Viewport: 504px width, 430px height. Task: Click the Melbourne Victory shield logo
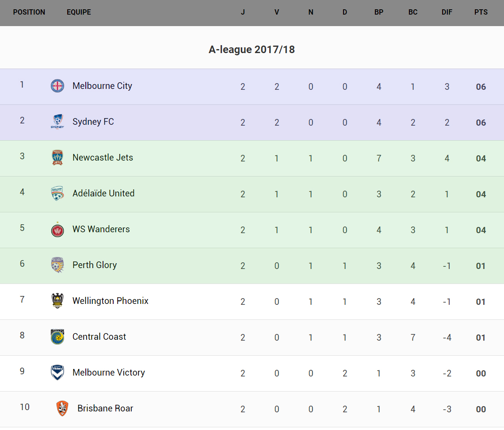click(x=57, y=372)
